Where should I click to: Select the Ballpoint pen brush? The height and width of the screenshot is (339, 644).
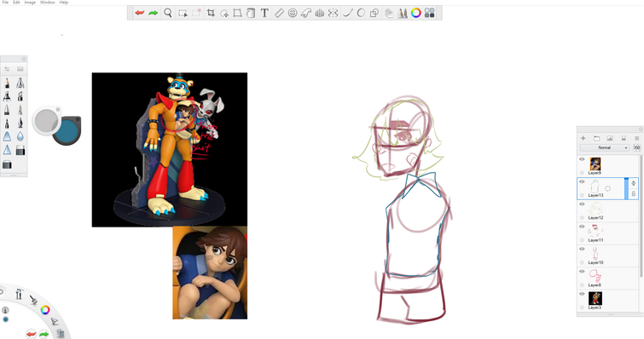[7, 110]
